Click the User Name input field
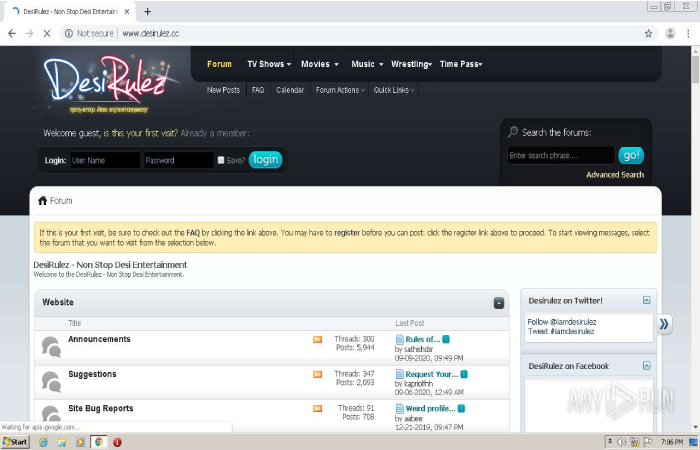This screenshot has height=450, width=700. click(x=105, y=160)
